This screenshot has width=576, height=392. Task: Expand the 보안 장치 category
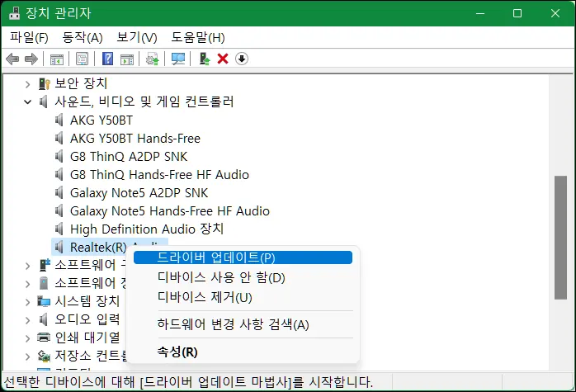tap(27, 84)
